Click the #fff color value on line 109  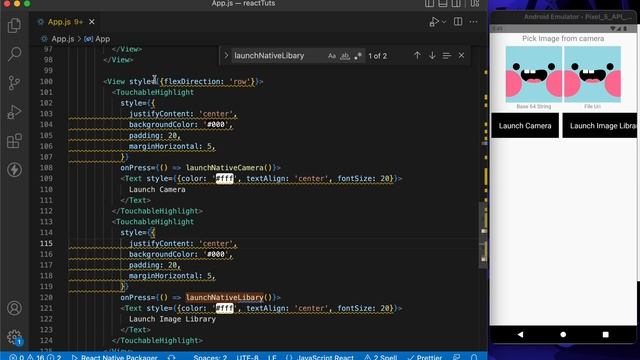pos(224,178)
